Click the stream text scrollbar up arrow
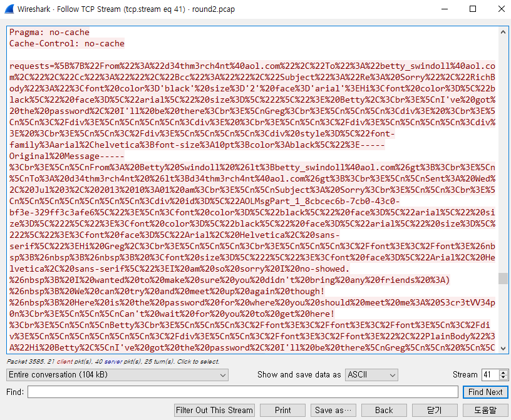This screenshot has height=420, width=511. (503, 32)
